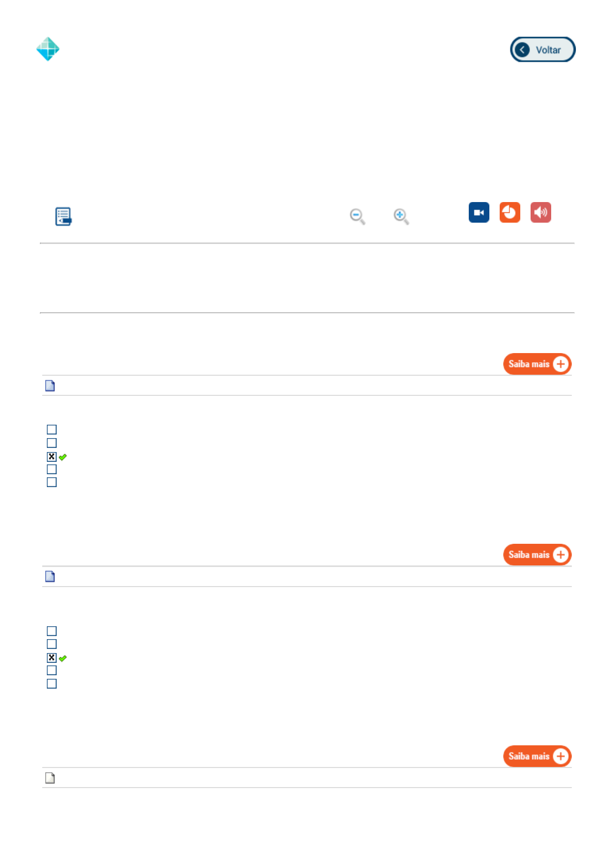Check the fourth checkbox of second question
The width and height of the screenshot is (613, 868).
[52, 670]
